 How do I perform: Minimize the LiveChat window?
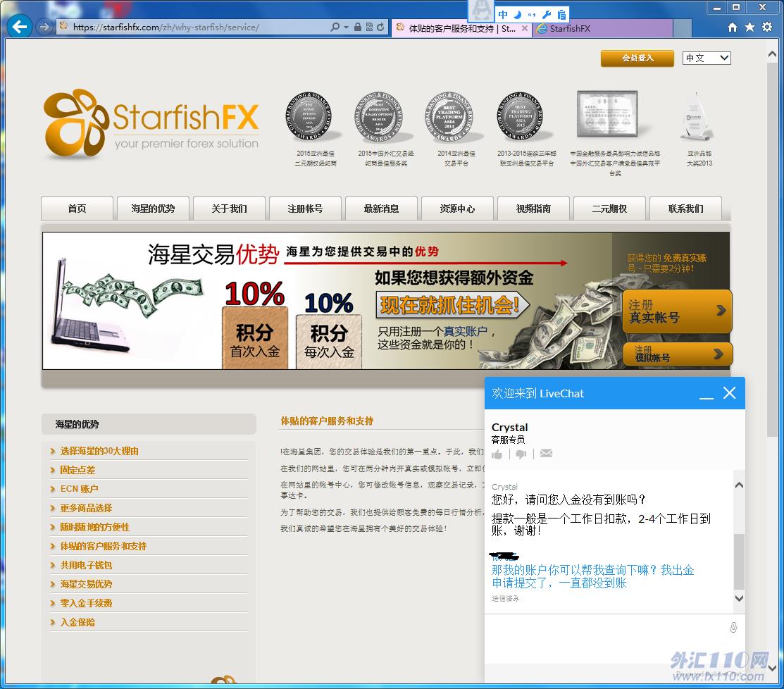707,398
